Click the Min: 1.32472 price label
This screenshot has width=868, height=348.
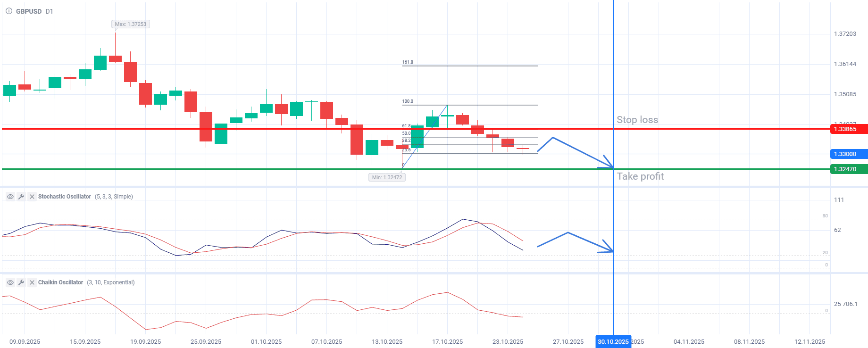tap(387, 177)
